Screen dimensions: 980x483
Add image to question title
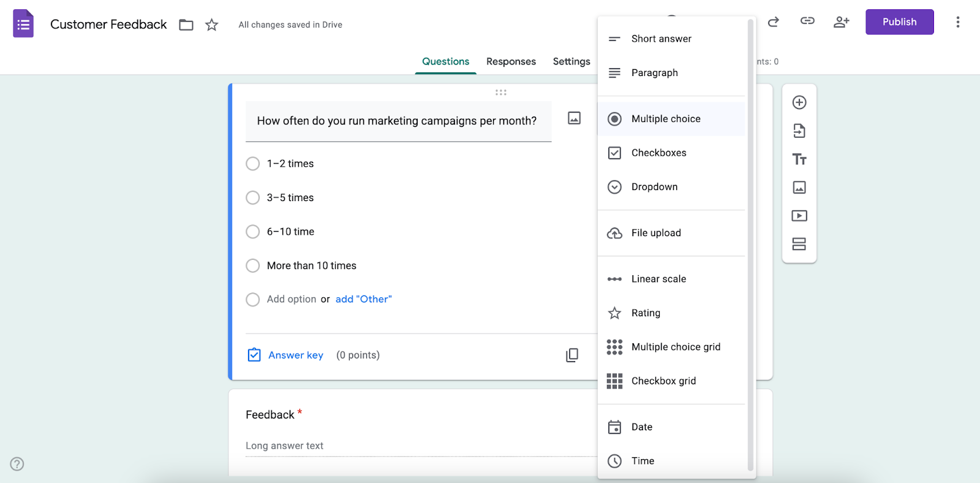[x=574, y=118]
